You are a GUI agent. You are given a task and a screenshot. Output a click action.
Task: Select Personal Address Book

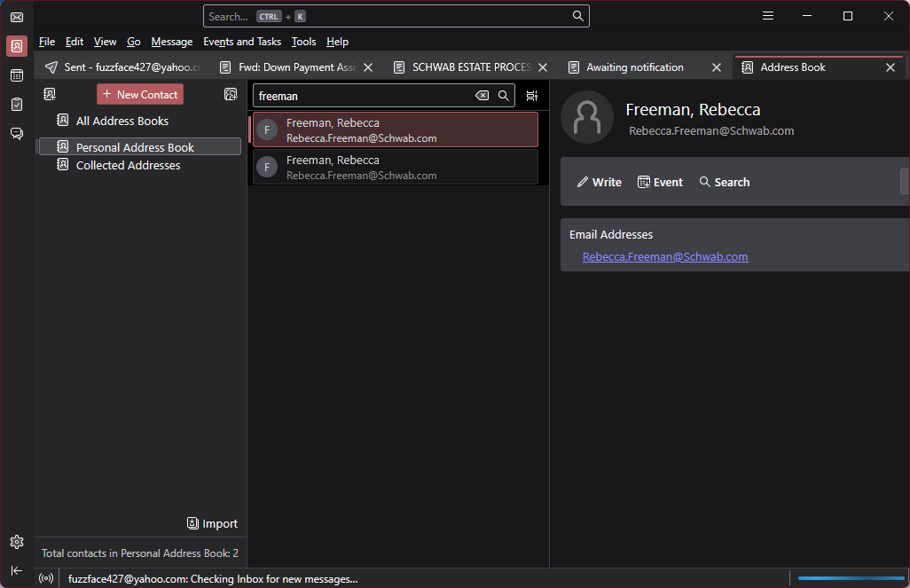(139, 147)
